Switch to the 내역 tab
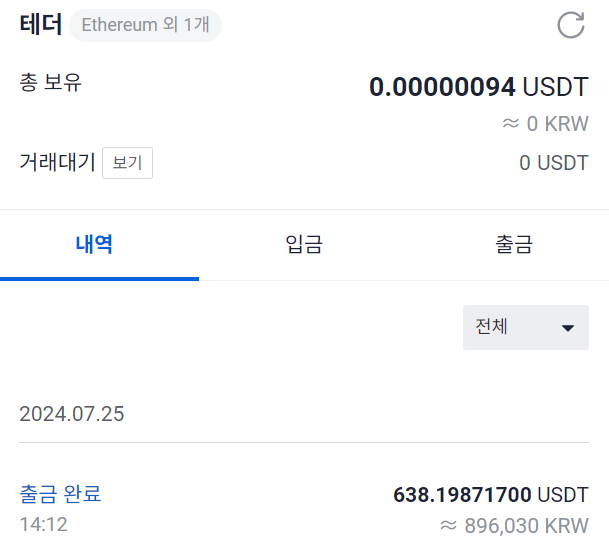 pos(94,245)
